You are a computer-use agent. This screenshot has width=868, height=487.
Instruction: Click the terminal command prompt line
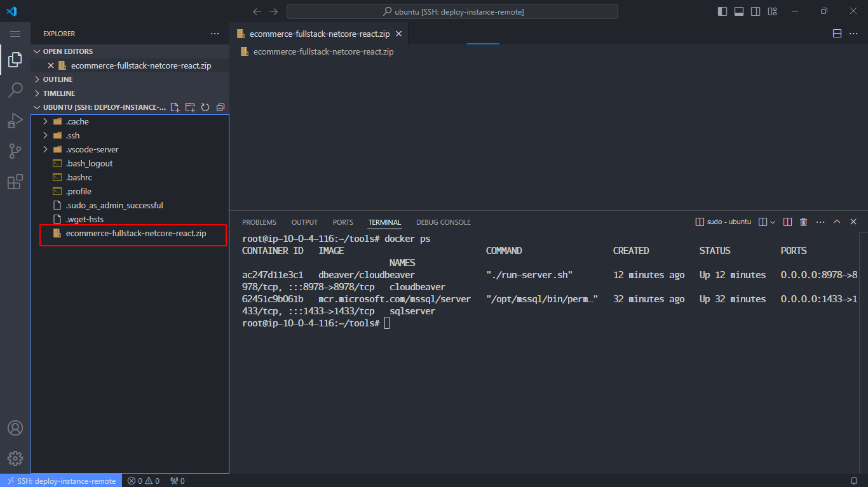tap(316, 323)
